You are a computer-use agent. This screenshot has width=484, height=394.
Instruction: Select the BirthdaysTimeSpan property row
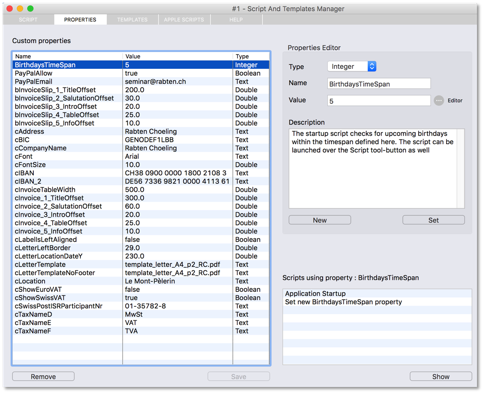141,65
